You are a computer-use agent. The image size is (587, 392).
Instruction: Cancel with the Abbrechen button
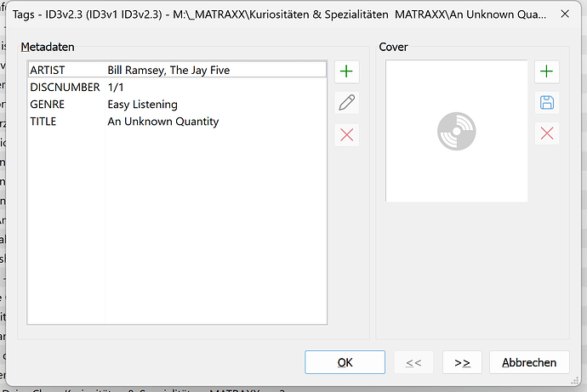pyautogui.click(x=529, y=362)
